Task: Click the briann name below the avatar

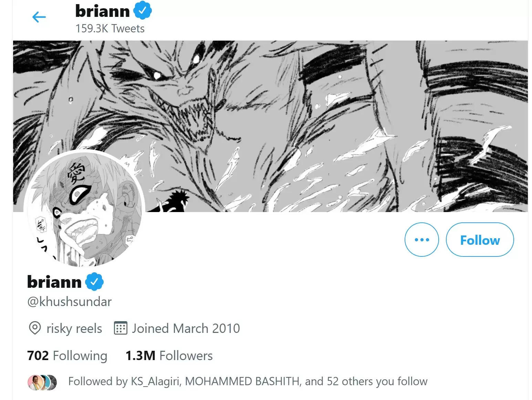Action: [54, 282]
